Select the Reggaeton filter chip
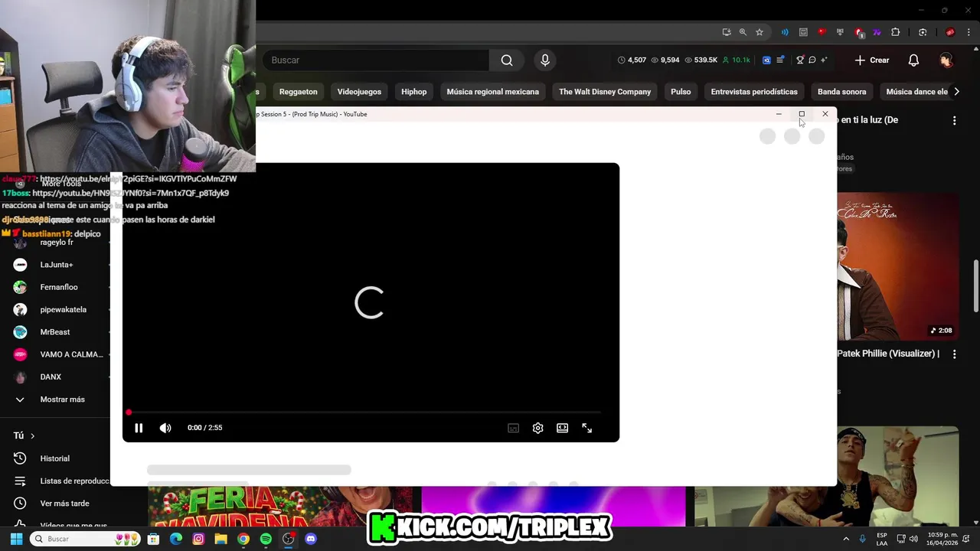980x551 pixels. click(298, 92)
